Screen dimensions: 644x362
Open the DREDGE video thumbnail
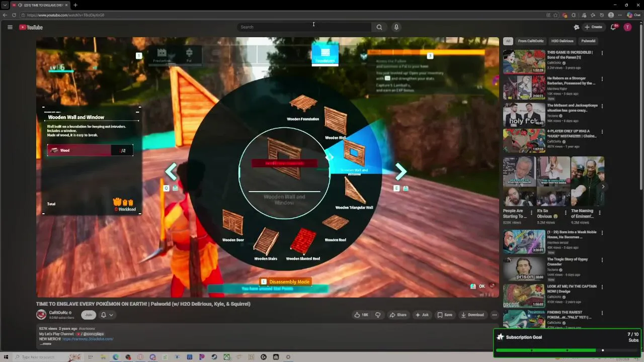click(x=524, y=296)
